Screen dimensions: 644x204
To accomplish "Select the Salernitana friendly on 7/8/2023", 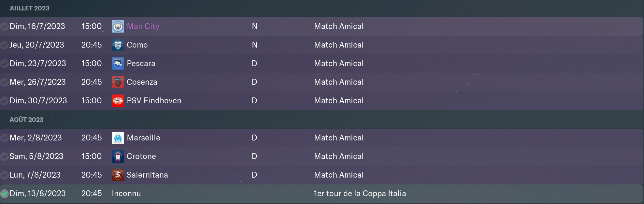I will pos(322,175).
